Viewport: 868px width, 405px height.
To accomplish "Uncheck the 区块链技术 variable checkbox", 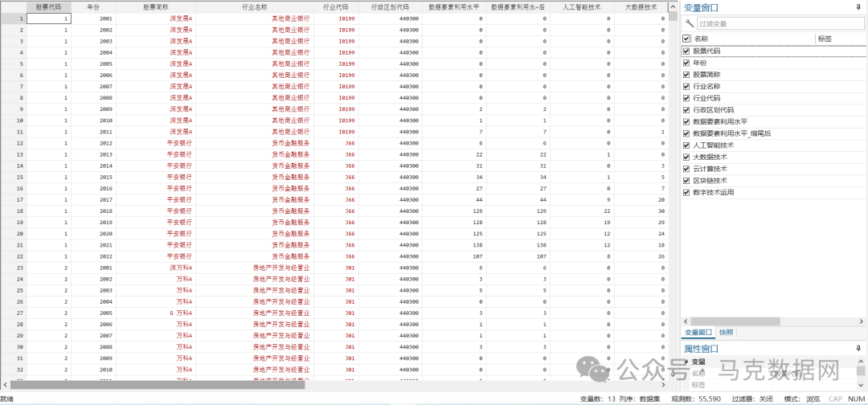I will pyautogui.click(x=687, y=180).
